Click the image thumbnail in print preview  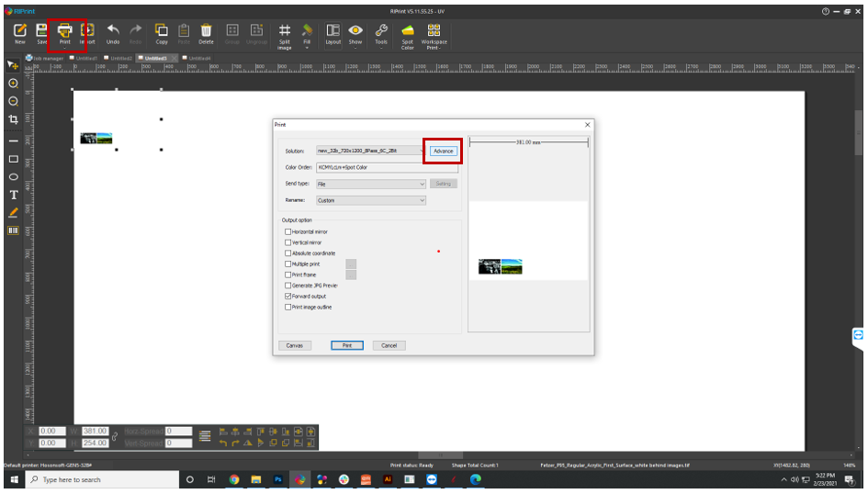click(x=501, y=266)
